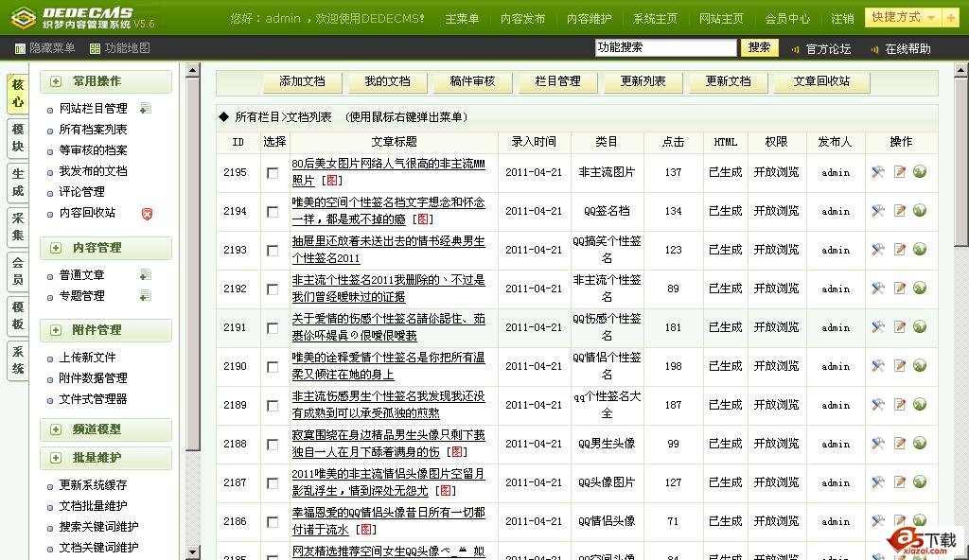Viewport: 969px width, 560px height.
Task: Click the plus icon next to 快捷方式
Action: 949,18
